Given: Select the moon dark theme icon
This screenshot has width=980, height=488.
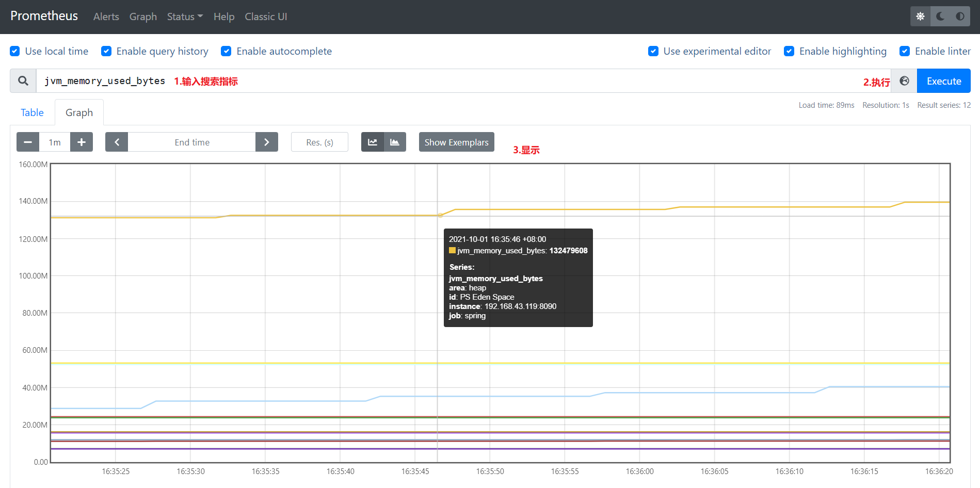Looking at the screenshot, I should (x=939, y=16).
